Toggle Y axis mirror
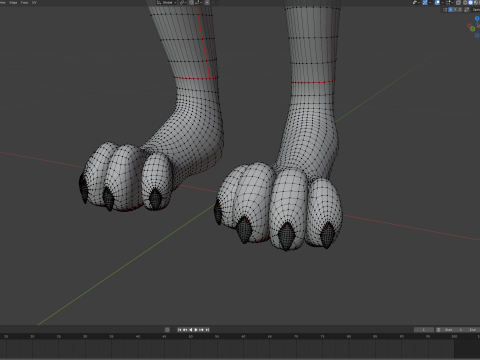Viewport: 480px width, 360px height. pos(455,9)
